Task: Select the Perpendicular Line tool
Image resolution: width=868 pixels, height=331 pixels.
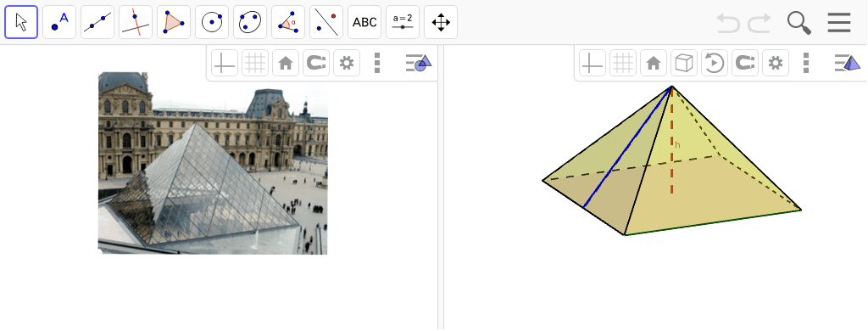Action: (136, 22)
